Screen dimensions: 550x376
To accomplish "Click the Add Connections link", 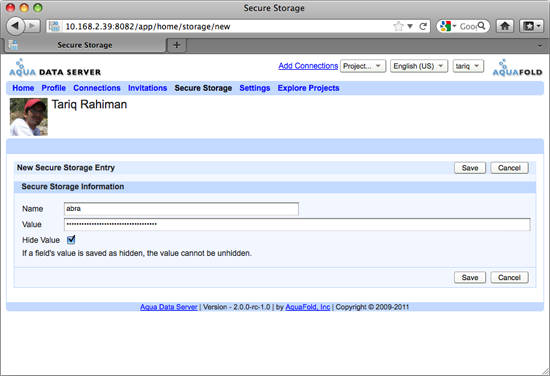I will [x=308, y=66].
